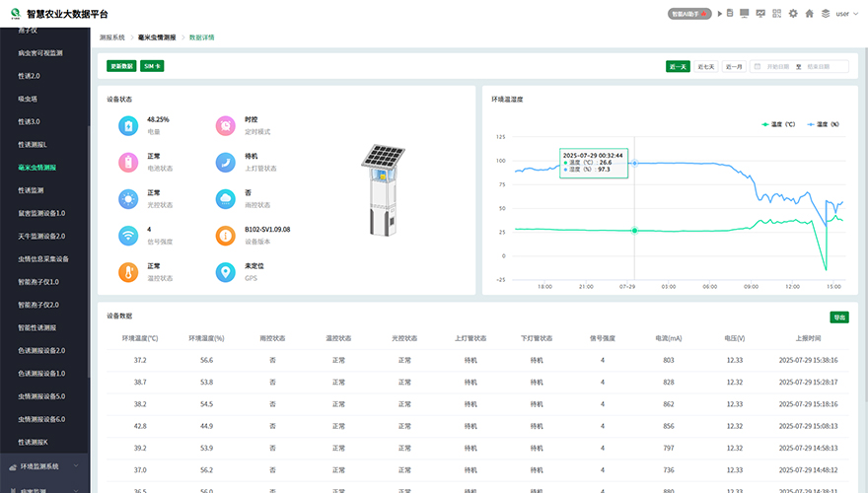Toggle the blue 湿度(%) legend series

(823, 124)
